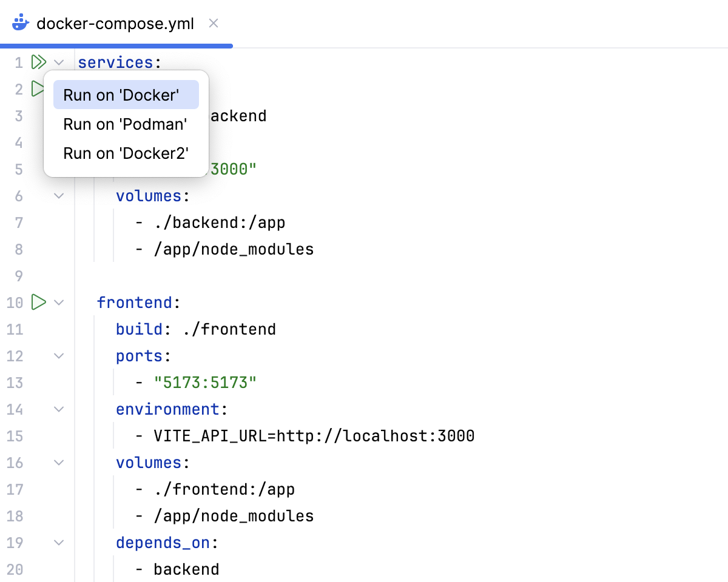This screenshot has height=582, width=728.
Task: Collapse the frontend block on line 10
Action: (59, 303)
